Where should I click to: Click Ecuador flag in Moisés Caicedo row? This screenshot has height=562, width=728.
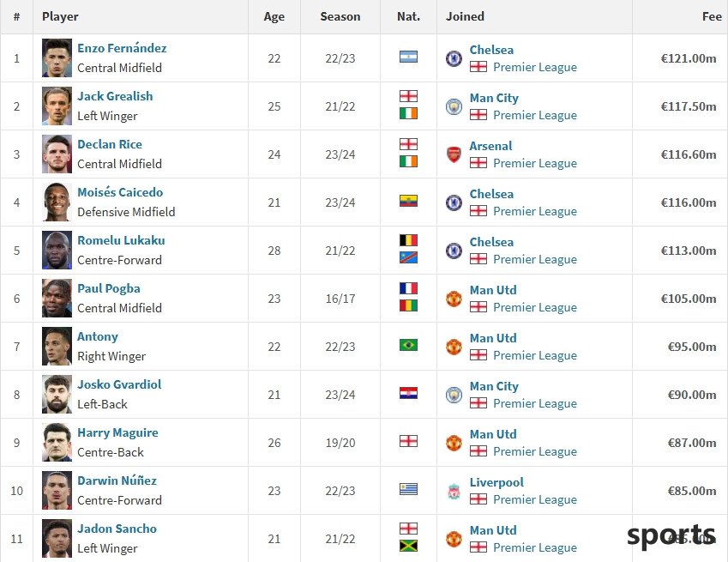(408, 202)
